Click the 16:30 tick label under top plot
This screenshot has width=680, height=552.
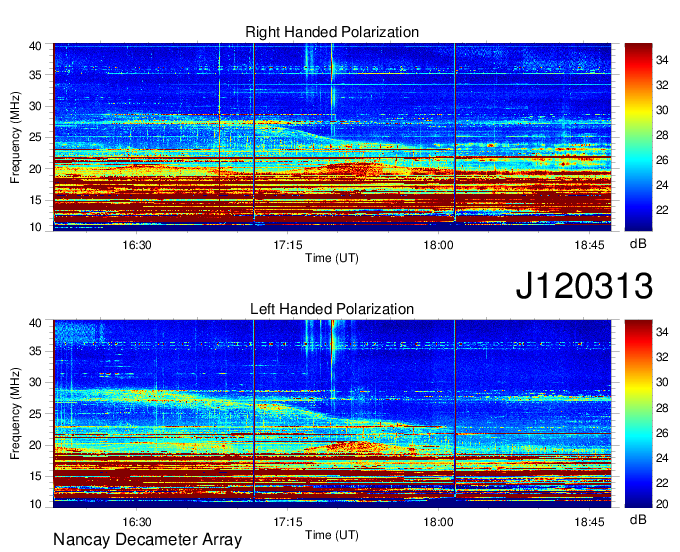tap(137, 245)
